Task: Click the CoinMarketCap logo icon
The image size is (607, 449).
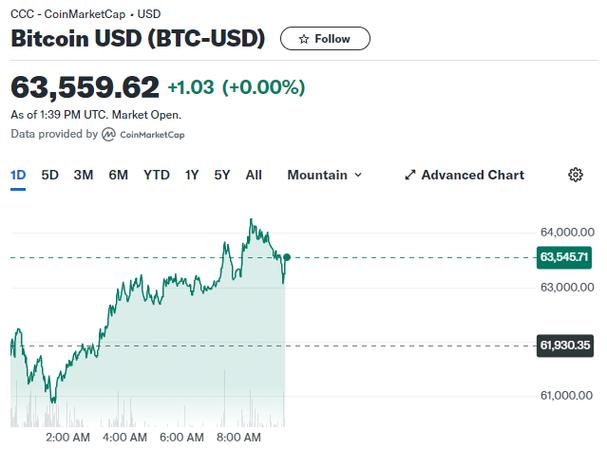Action: tap(109, 134)
